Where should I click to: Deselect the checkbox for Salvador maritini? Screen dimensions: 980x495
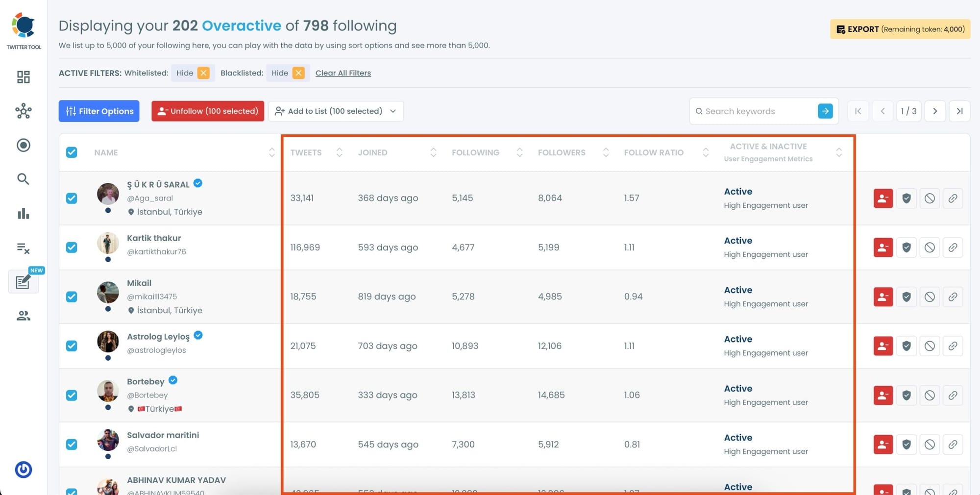point(72,445)
